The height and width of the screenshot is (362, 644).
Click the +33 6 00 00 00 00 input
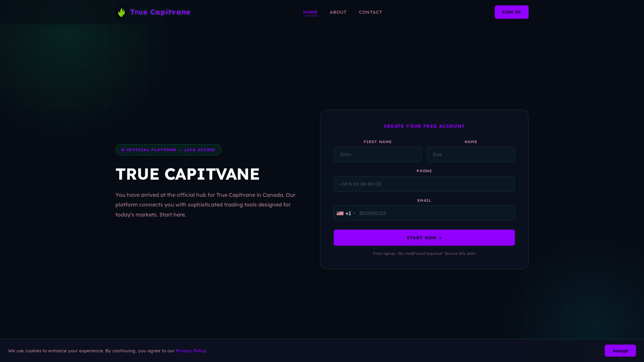tap(424, 184)
